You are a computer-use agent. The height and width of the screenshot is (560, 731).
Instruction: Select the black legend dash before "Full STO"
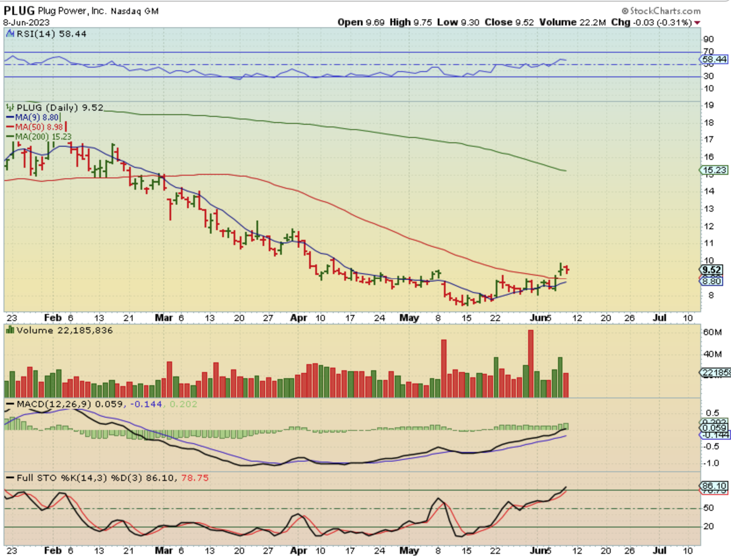pyautogui.click(x=10, y=478)
